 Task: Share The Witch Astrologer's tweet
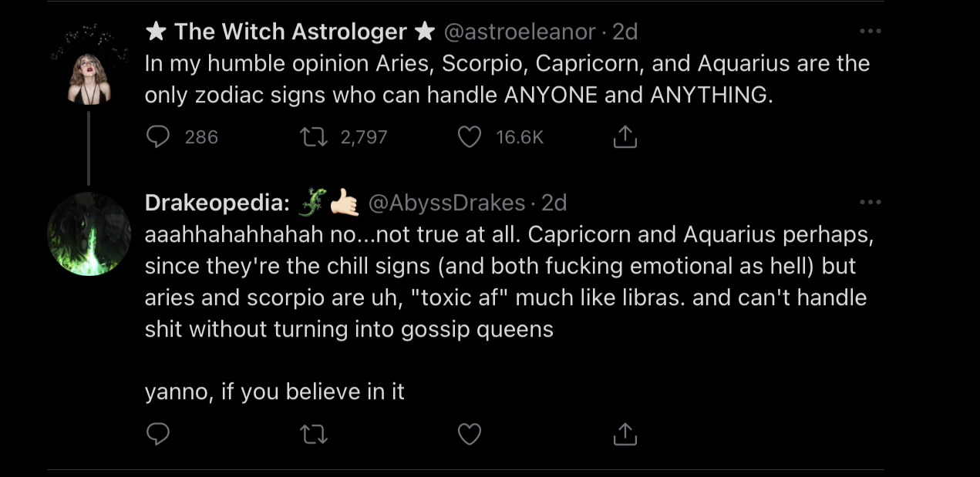click(x=625, y=136)
